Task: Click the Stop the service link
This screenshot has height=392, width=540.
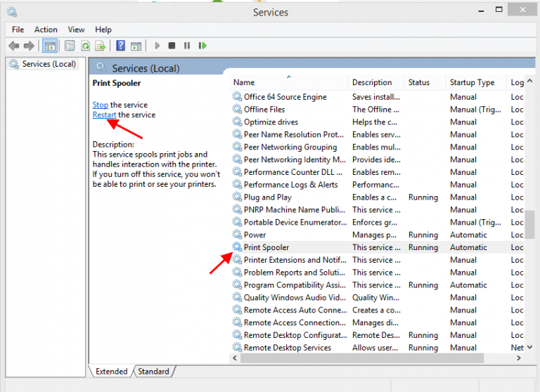Action: coord(101,105)
